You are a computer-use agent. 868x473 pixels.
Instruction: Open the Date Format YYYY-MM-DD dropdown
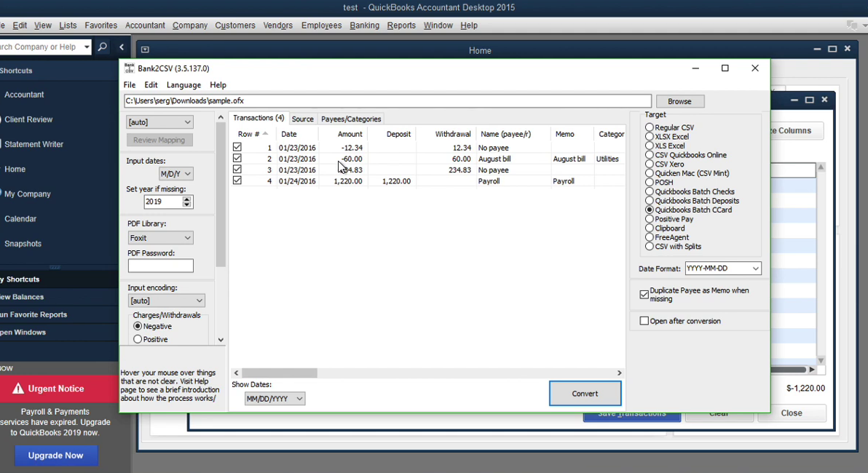coord(723,269)
